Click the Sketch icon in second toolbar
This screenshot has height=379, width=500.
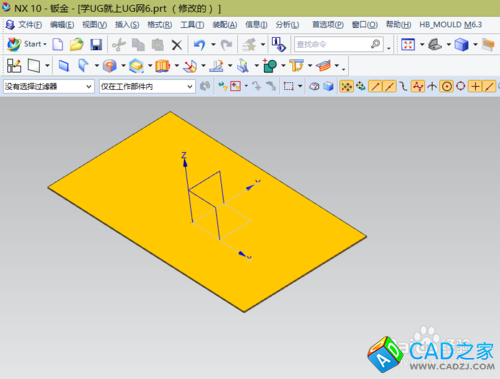[x=14, y=66]
